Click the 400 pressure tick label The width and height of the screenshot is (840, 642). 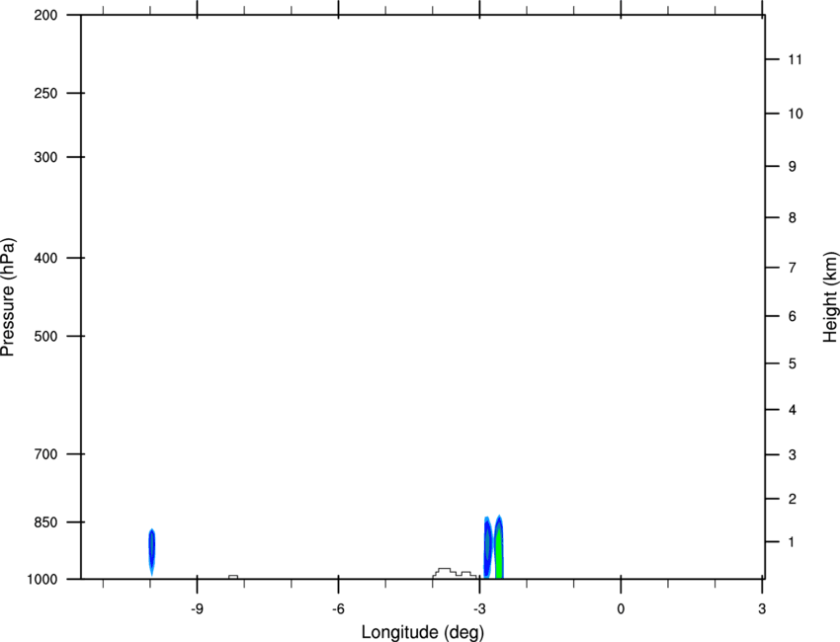coord(45,258)
